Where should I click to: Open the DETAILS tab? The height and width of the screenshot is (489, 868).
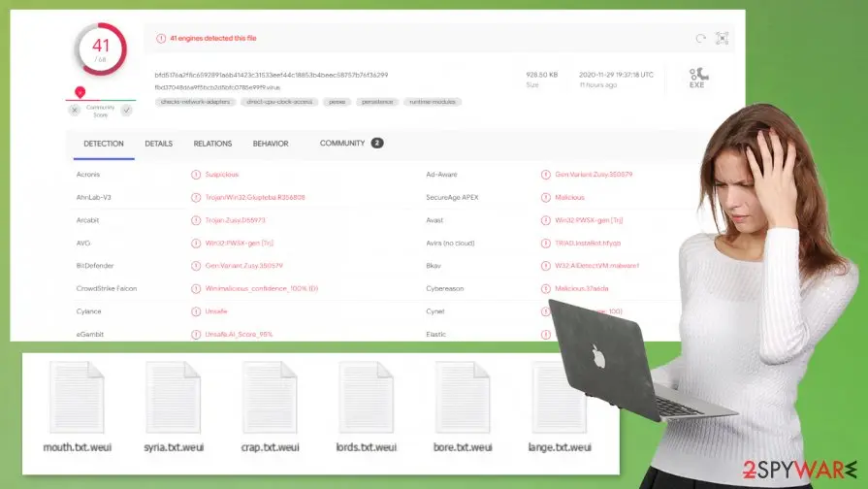[x=159, y=144]
